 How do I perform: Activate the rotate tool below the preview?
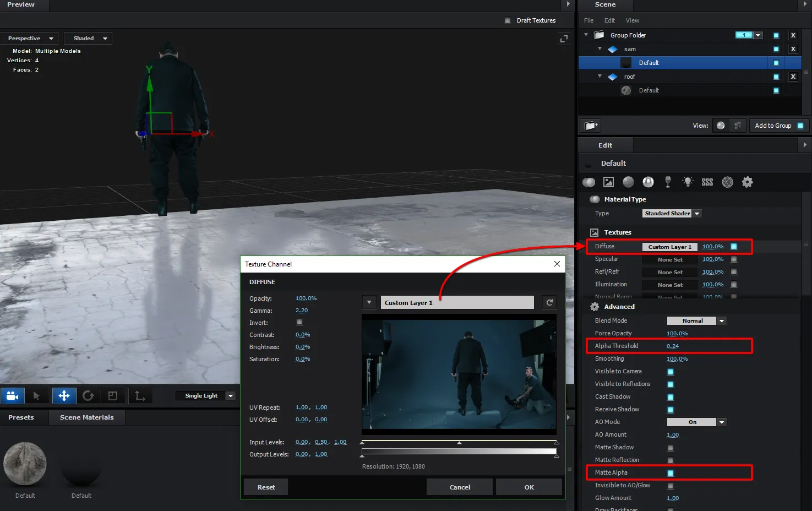88,396
